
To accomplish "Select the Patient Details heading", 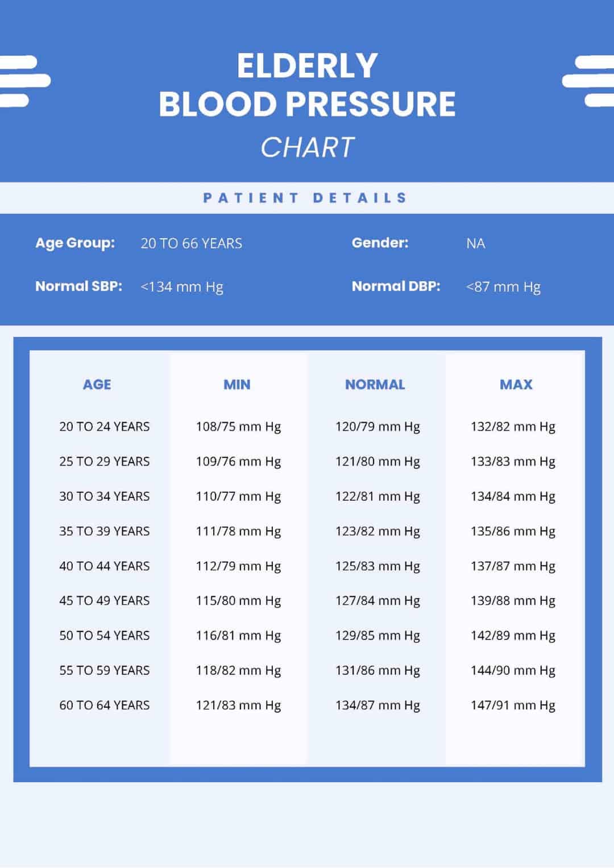I will [x=306, y=198].
